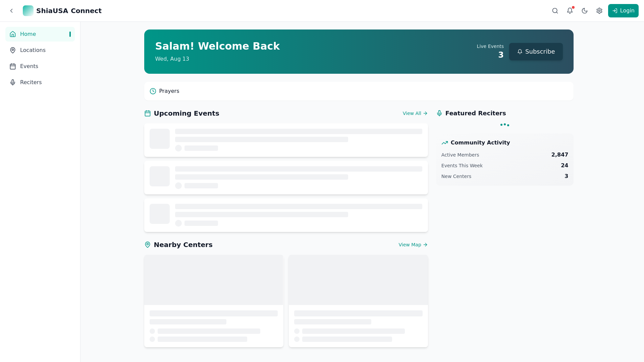Click the Reciters microphone sidebar icon
Screen dimensions: 644x362
coord(13,82)
